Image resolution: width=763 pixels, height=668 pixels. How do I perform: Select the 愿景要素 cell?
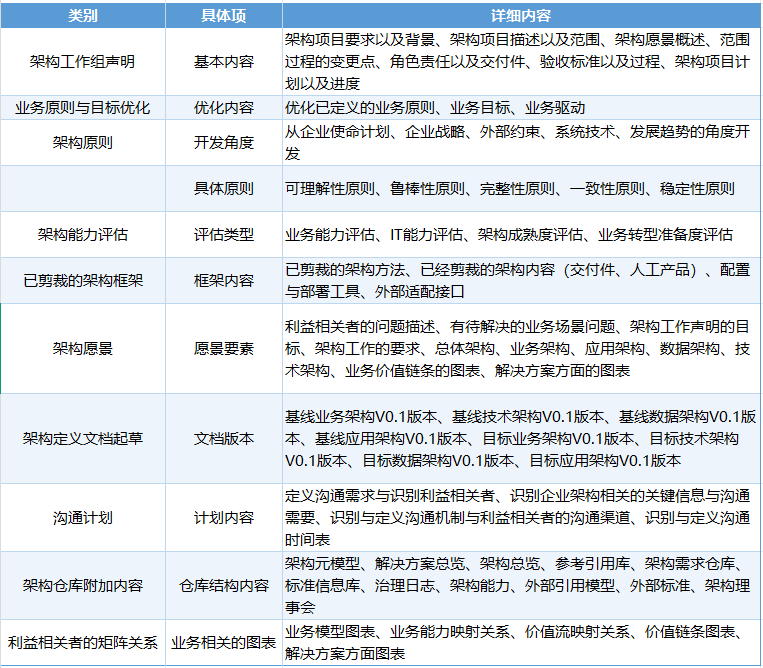tap(224, 348)
